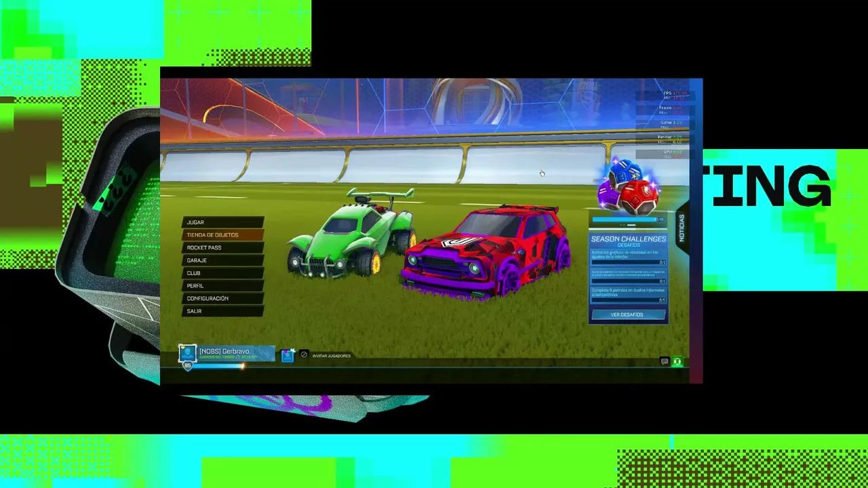Click the INVITAR JUGADORES button
The width and height of the screenshot is (868, 488).
(332, 356)
